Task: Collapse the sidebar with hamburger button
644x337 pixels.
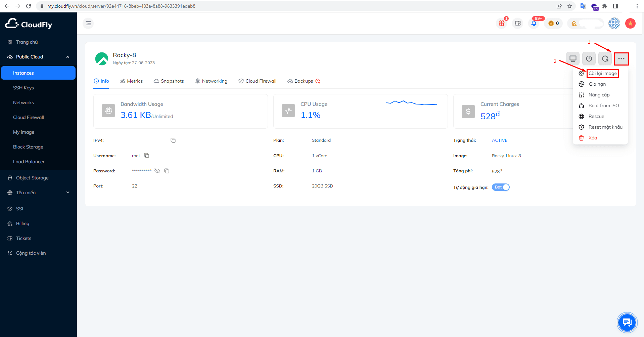Action: click(x=88, y=23)
